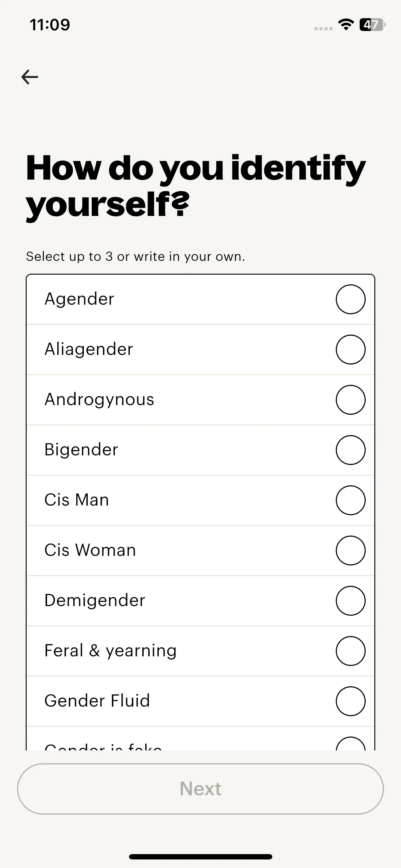Tap the Wi-Fi status icon
401x868 pixels.
click(345, 25)
